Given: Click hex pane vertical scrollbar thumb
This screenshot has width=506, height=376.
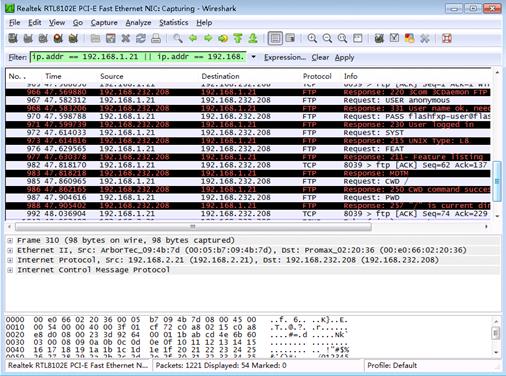Looking at the screenshot, I should tap(496, 333).
